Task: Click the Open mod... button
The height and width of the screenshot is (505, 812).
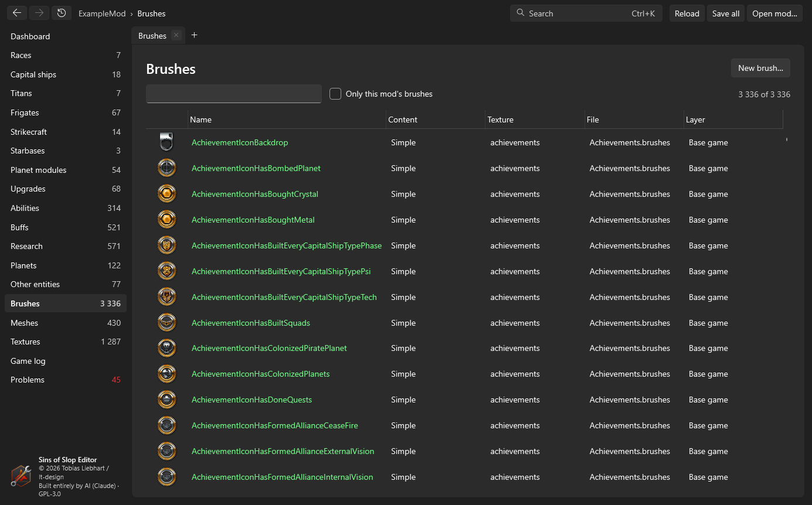Action: tap(774, 13)
